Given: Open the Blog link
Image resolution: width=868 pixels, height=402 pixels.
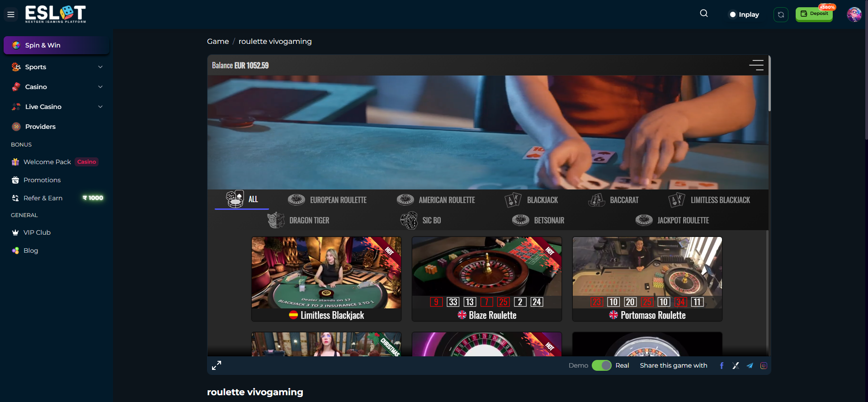Looking at the screenshot, I should (31, 251).
